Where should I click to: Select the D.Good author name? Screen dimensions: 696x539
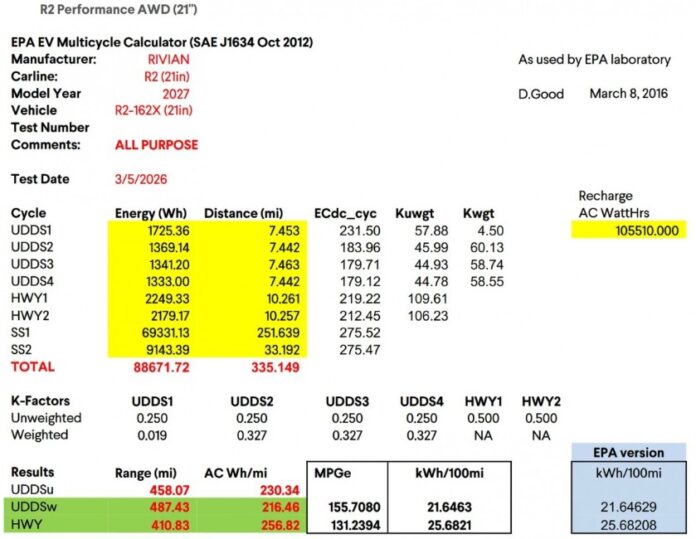click(541, 94)
